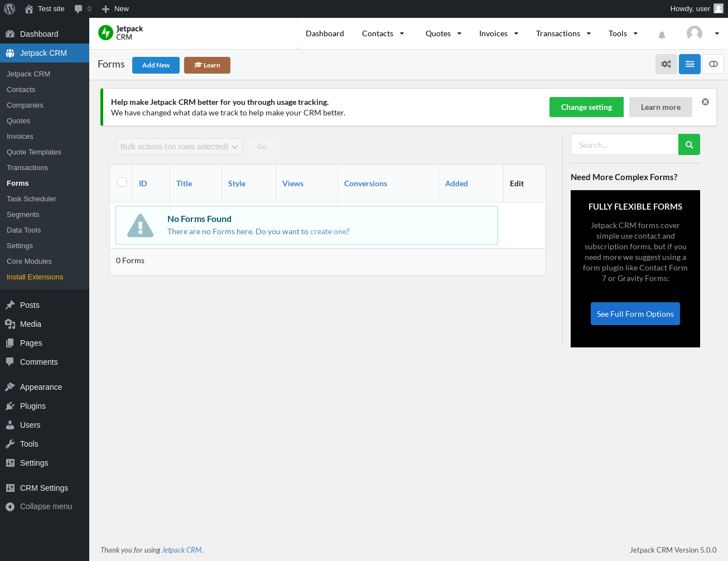The width and height of the screenshot is (728, 561).
Task: Expand the Contacts top menu
Action: pos(383,33)
